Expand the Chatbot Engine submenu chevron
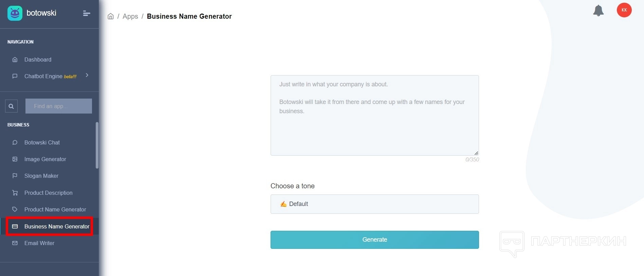The height and width of the screenshot is (276, 644). click(x=87, y=75)
